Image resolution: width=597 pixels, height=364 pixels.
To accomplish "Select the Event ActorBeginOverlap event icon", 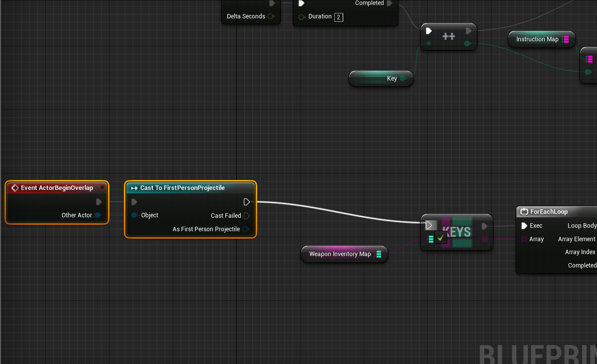I will pos(14,187).
